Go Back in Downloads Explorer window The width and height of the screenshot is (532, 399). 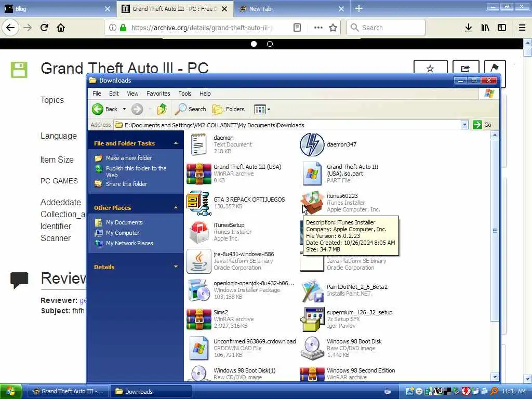[x=104, y=109]
